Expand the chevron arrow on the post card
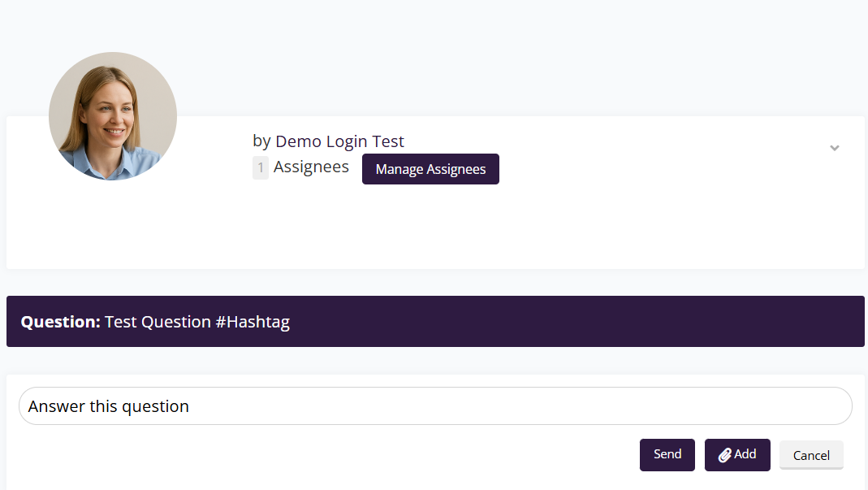Image resolution: width=868 pixels, height=490 pixels. [834, 148]
